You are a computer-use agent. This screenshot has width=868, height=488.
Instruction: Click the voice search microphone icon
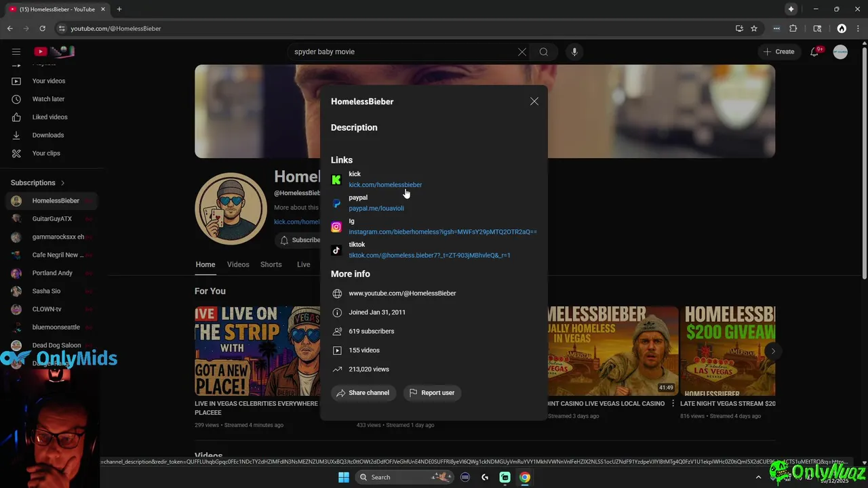[574, 52]
